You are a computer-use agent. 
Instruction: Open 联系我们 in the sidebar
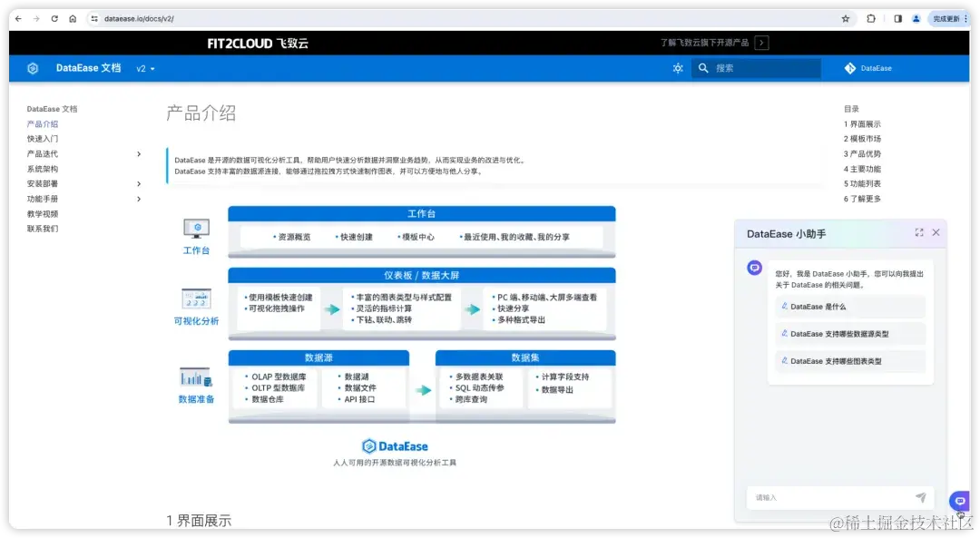coord(43,229)
